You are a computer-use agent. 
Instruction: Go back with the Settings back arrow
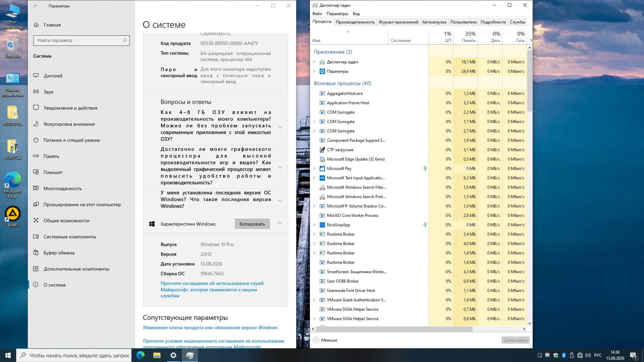coord(36,6)
